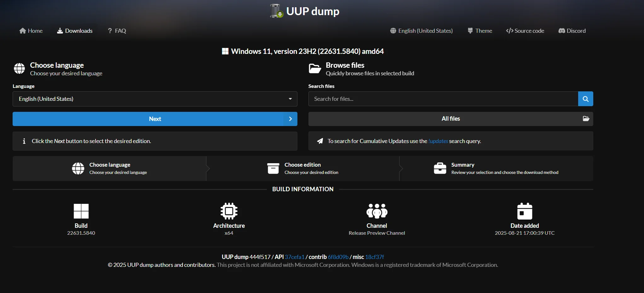The image size is (644, 293).
Task: Open the Discord link in navbar
Action: click(x=572, y=31)
